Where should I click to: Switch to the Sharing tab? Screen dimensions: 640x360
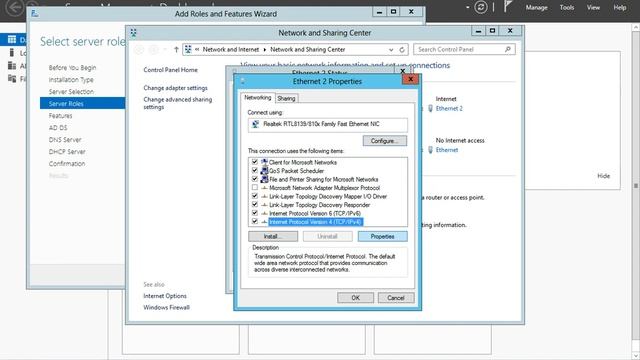click(286, 98)
